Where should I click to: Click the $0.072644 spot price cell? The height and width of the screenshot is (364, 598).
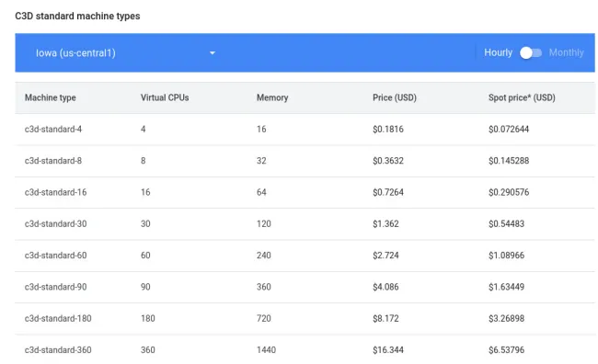(x=509, y=130)
